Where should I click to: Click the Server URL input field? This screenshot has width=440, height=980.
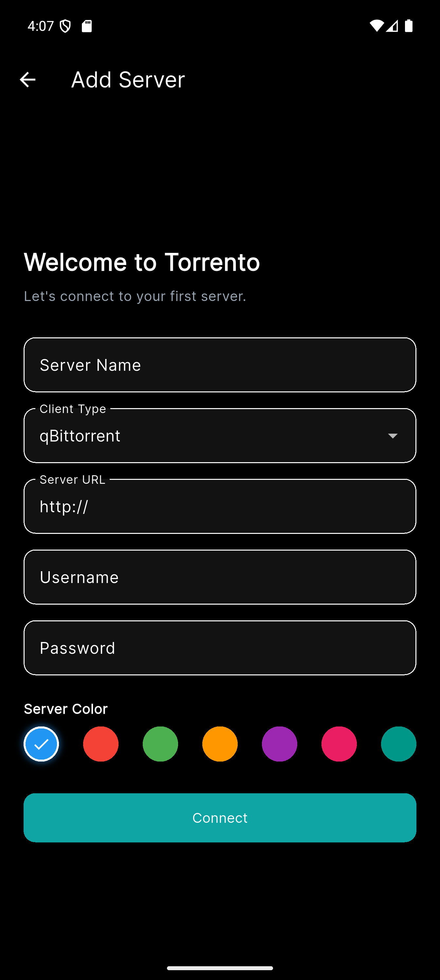tap(220, 506)
